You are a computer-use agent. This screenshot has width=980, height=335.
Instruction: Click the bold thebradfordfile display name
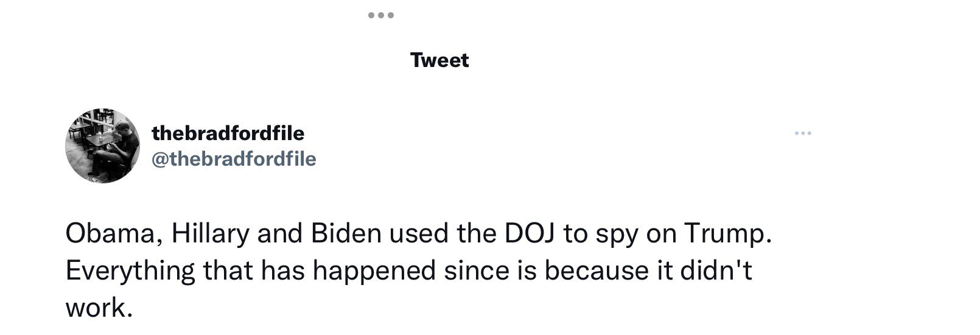pyautogui.click(x=228, y=132)
